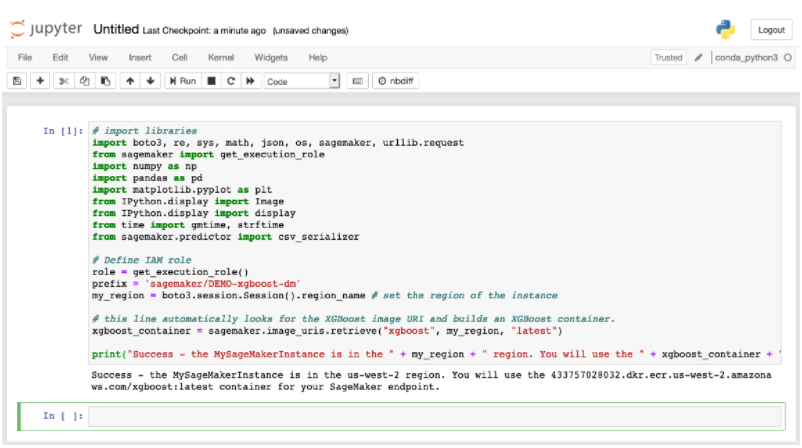Screen dimensions: 802x448
Task: Restart the kernel with circular arrow
Action: pos(230,81)
